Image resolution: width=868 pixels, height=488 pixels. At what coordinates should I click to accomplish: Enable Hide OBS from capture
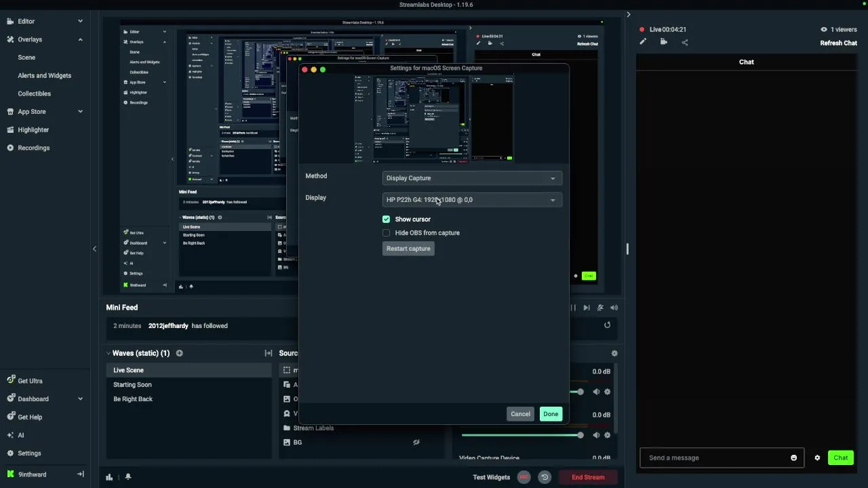pyautogui.click(x=386, y=232)
